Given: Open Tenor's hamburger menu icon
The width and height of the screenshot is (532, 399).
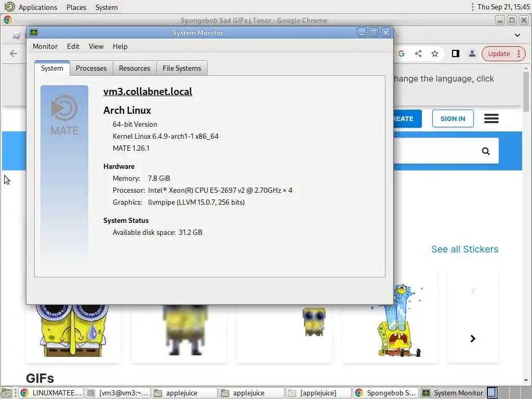Looking at the screenshot, I should 491,118.
